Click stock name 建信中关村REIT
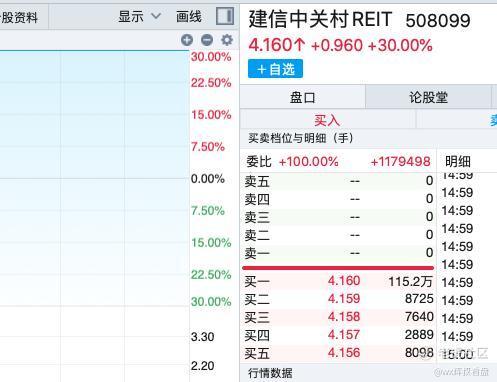497x382 pixels. click(x=320, y=19)
